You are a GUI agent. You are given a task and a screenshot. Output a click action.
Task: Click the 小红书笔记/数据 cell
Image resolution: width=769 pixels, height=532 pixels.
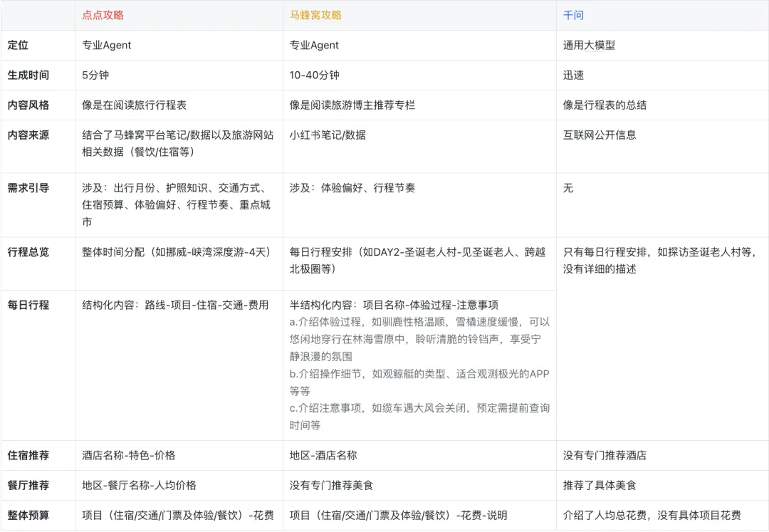328,135
